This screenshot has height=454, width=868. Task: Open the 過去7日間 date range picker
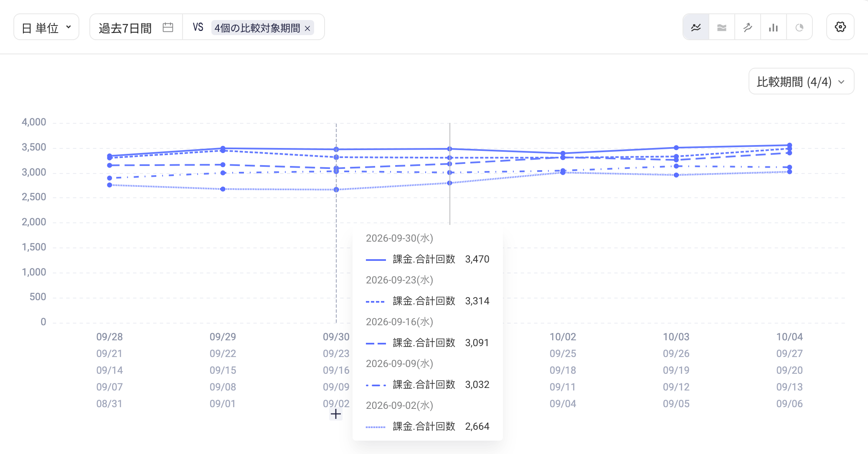coord(136,27)
